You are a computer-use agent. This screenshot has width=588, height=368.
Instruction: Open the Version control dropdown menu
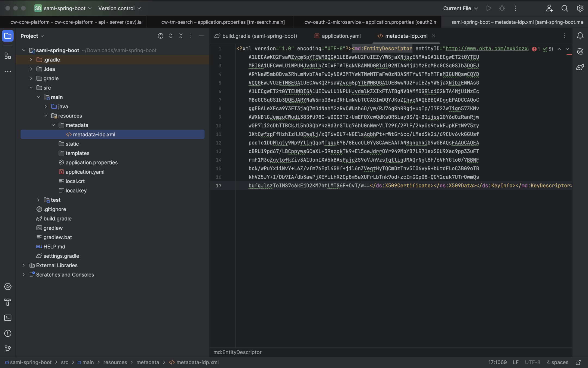120,8
